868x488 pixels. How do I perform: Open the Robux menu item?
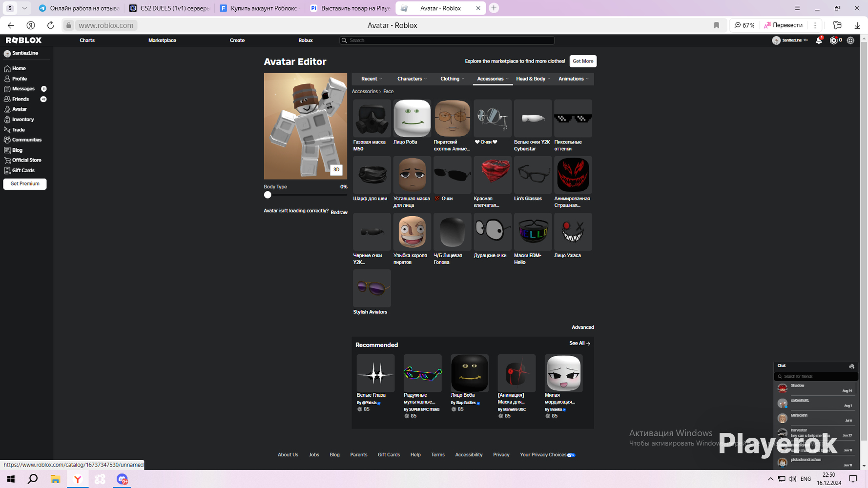point(306,41)
